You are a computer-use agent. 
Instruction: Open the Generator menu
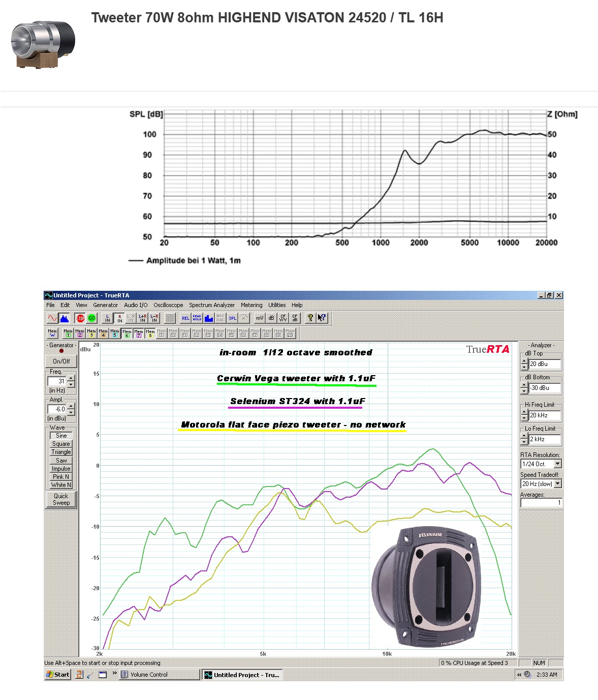(x=105, y=305)
